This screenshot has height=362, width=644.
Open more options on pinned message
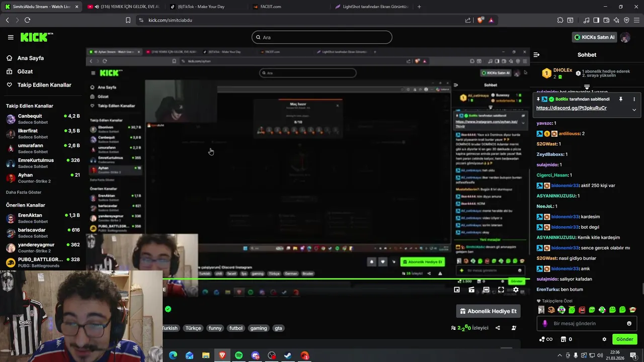[634, 100]
